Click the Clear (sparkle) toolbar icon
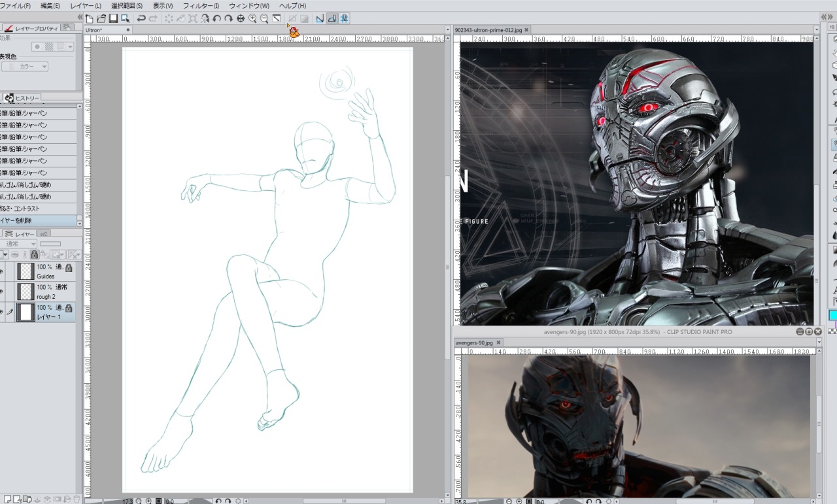Screen dimensions: 837x504 pyautogui.click(x=169, y=19)
